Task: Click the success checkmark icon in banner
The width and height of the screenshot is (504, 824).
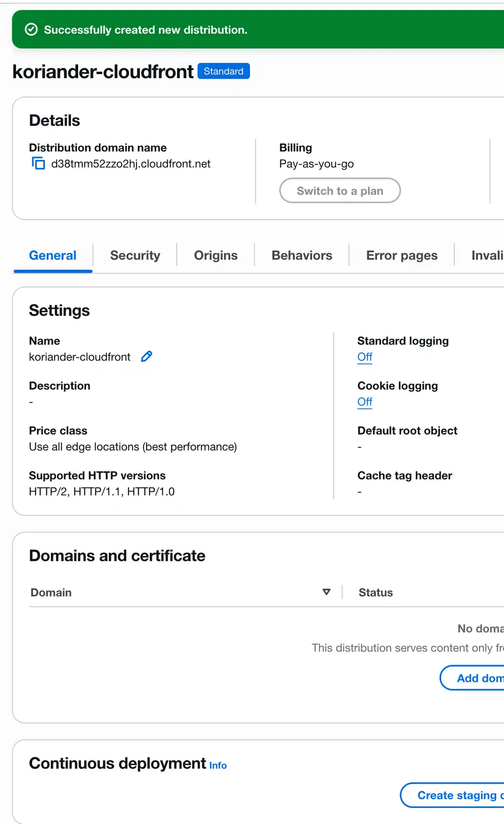Action: [31, 30]
